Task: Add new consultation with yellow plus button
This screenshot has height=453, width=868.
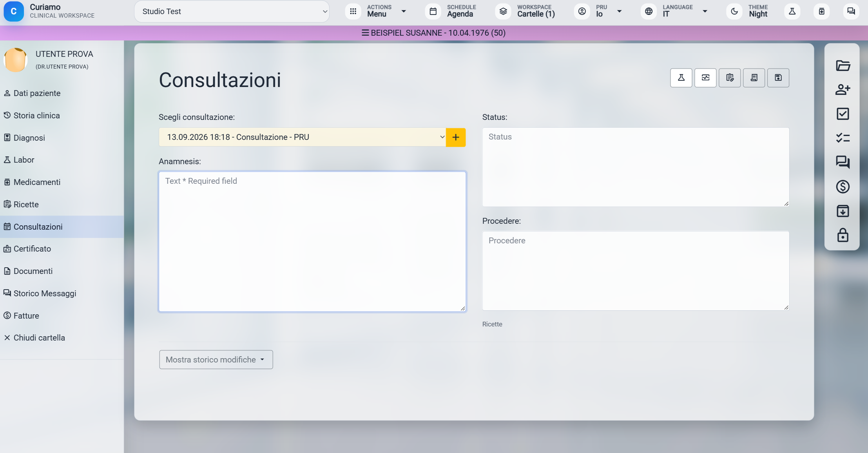Action: (456, 137)
